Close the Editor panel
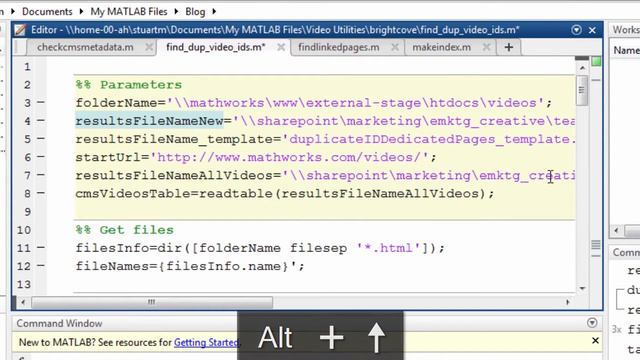Screen dimensions: 640x360 pyautogui.click(x=592, y=30)
